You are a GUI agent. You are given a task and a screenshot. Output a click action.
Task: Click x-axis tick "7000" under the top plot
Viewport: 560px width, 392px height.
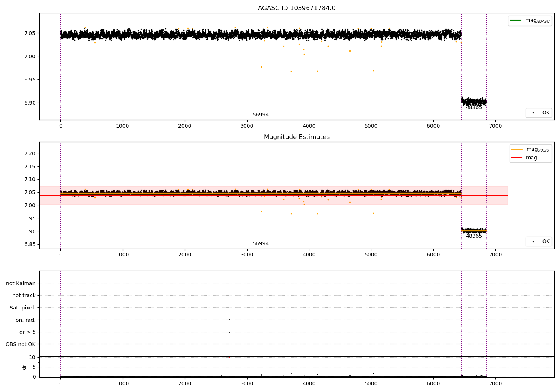click(x=495, y=126)
